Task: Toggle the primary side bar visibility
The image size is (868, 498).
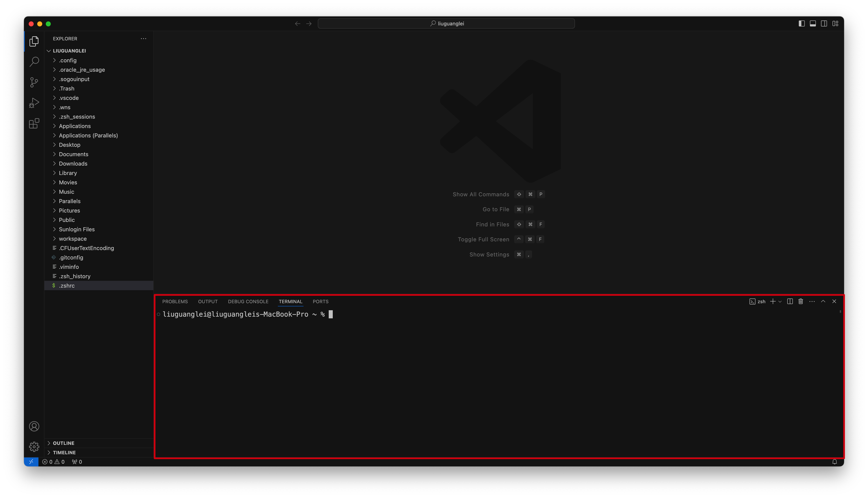Action: [x=802, y=24]
